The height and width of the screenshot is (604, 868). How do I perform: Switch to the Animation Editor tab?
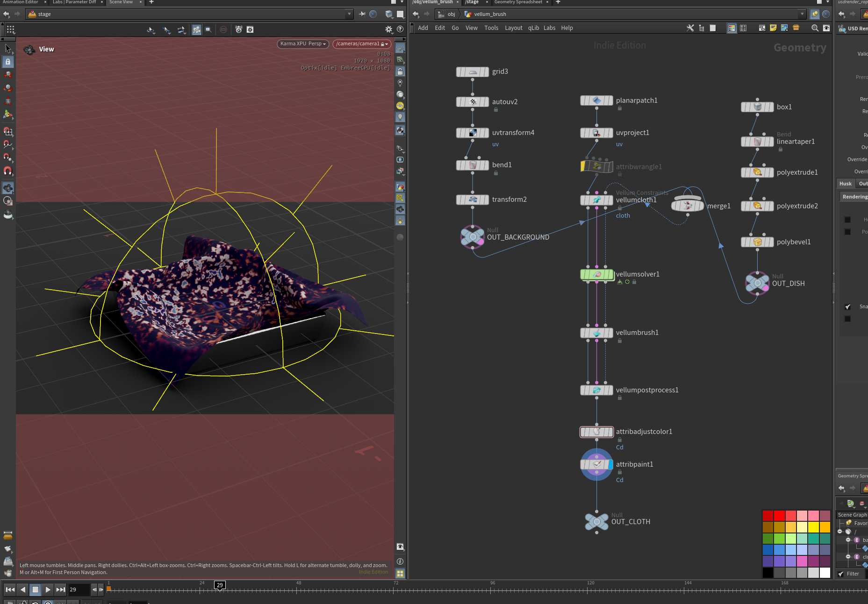pyautogui.click(x=21, y=2)
